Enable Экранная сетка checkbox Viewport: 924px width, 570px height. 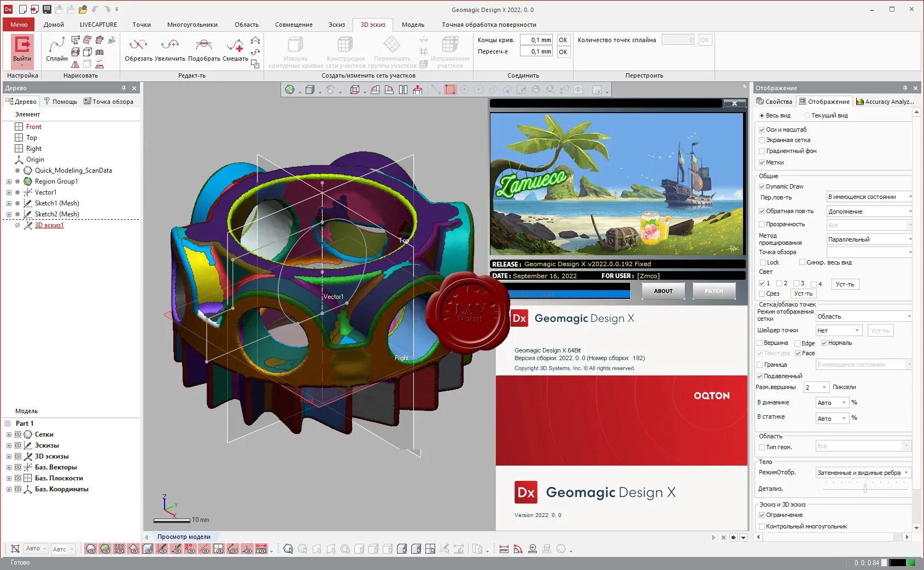[762, 140]
